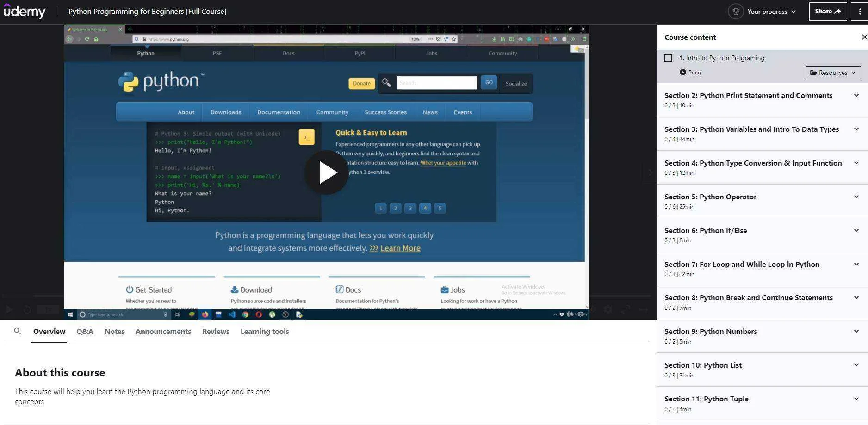Image resolution: width=868 pixels, height=425 pixels.
Task: Open the Reviews tab
Action: tap(216, 331)
